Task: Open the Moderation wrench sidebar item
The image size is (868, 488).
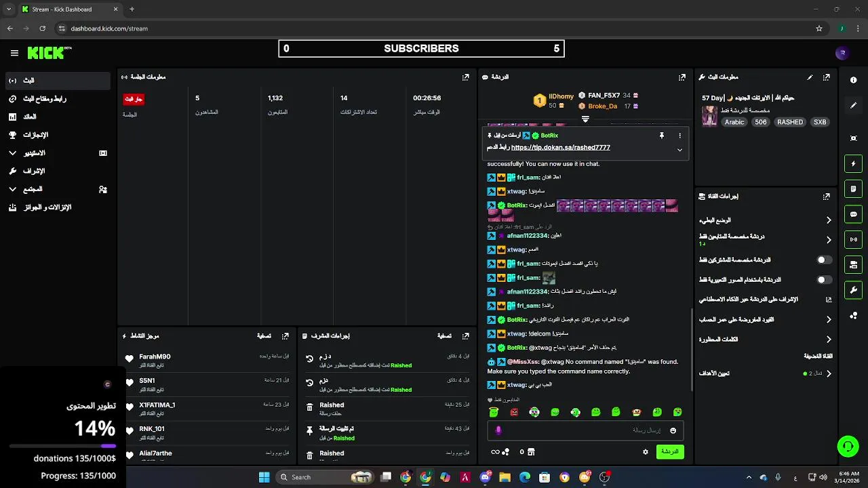Action: [x=58, y=171]
